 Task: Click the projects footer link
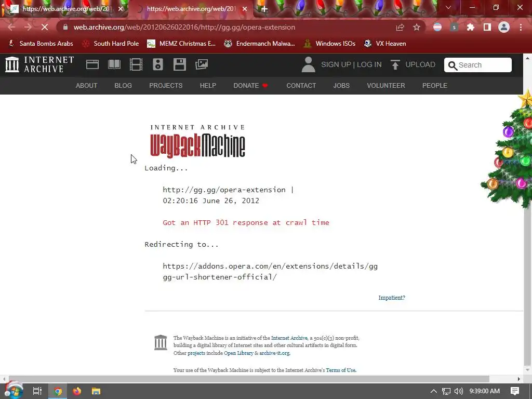(x=196, y=353)
